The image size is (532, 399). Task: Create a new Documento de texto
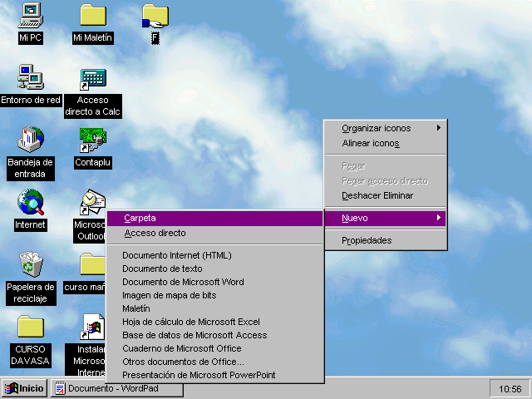tap(214, 268)
